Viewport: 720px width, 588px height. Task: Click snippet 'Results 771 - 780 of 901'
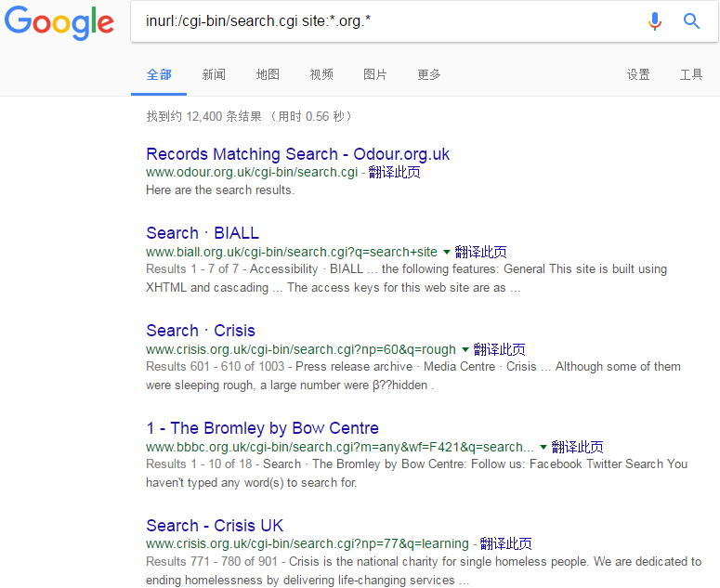click(212, 561)
